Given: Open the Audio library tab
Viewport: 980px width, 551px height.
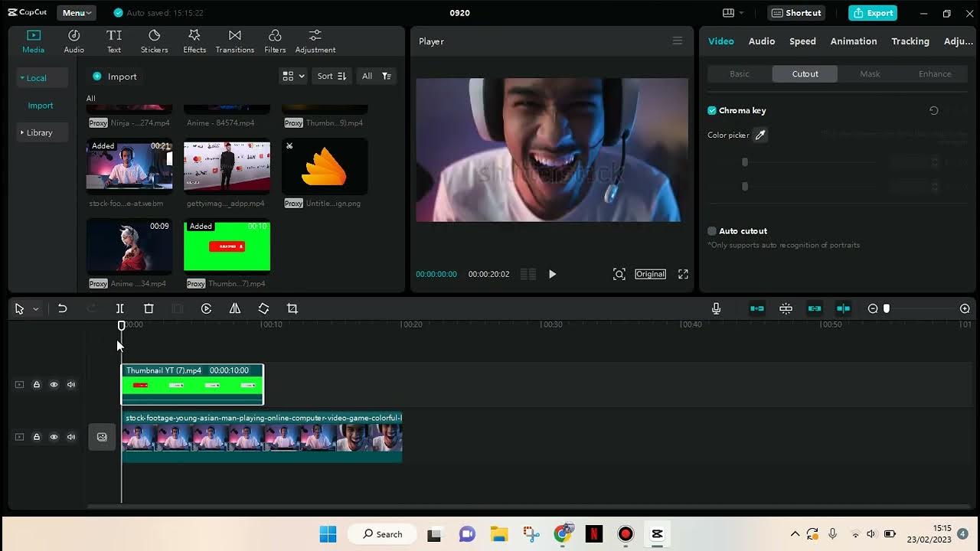Looking at the screenshot, I should point(74,41).
